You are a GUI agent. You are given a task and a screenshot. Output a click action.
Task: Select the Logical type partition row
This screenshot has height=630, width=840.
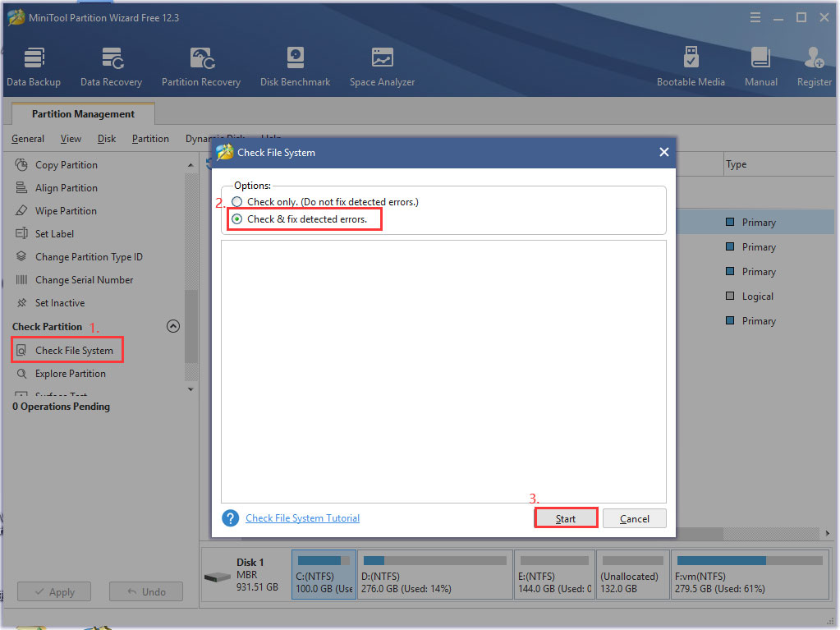(757, 297)
